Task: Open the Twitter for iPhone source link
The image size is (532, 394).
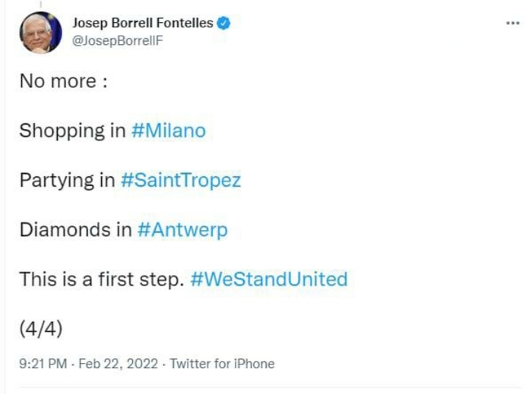Action: [x=222, y=364]
